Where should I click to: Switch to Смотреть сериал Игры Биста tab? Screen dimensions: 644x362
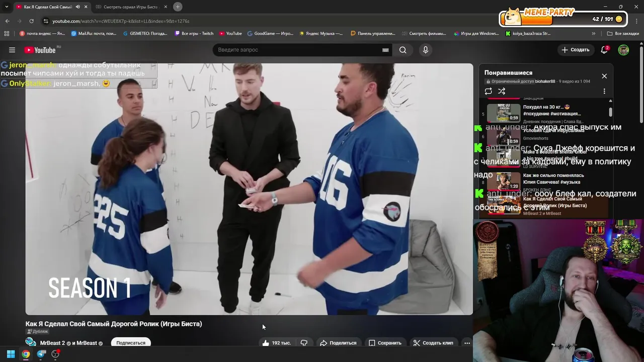[131, 7]
